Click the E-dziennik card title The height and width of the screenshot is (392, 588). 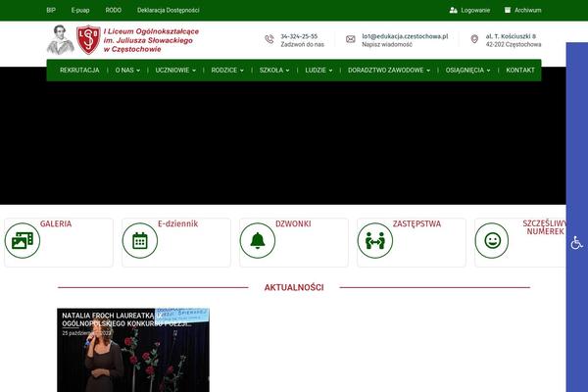[x=177, y=223]
